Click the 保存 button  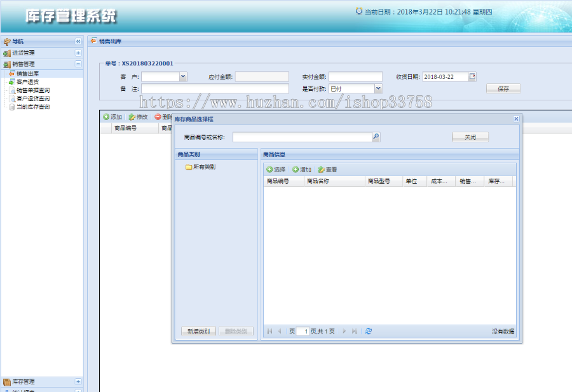[x=503, y=88]
